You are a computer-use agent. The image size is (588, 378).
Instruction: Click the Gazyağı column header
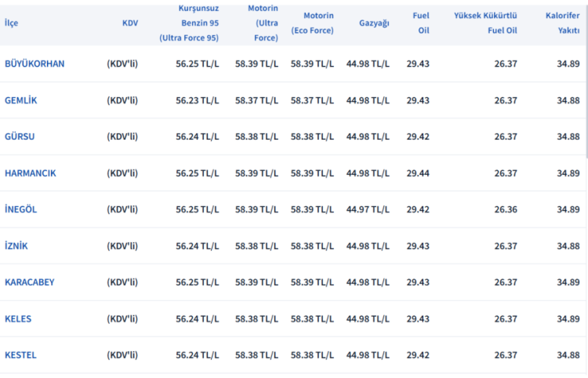374,23
